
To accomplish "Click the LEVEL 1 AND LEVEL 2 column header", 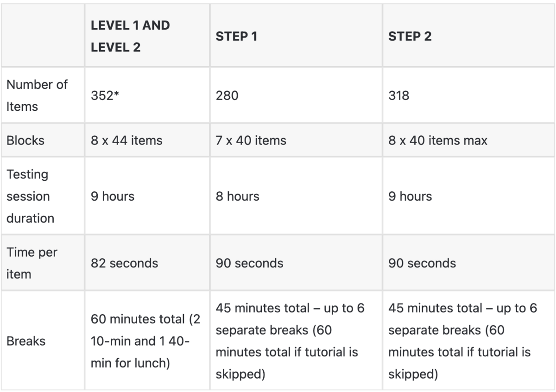I will point(131,36).
